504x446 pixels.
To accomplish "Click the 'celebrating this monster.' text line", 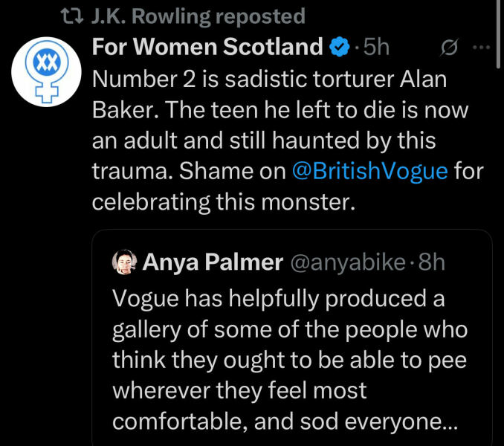I will pyautogui.click(x=224, y=201).
